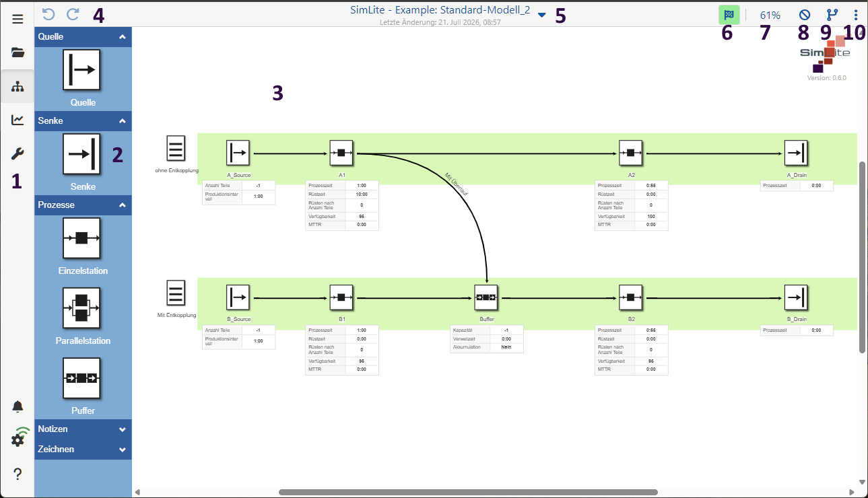The image size is (868, 498).
Task: Open the wrench tools view
Action: [18, 154]
